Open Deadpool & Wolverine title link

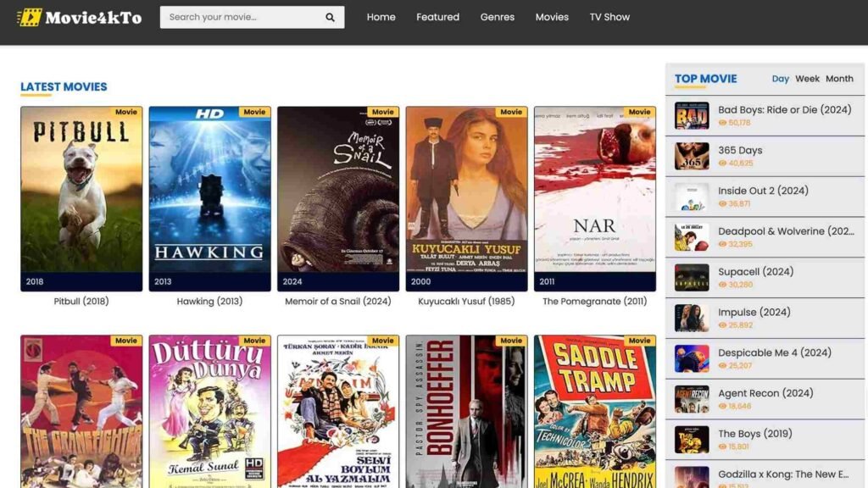[x=785, y=231]
